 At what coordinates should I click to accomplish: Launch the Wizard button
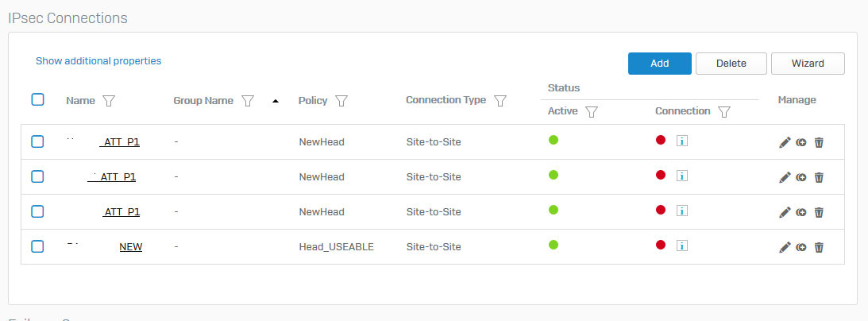(808, 64)
